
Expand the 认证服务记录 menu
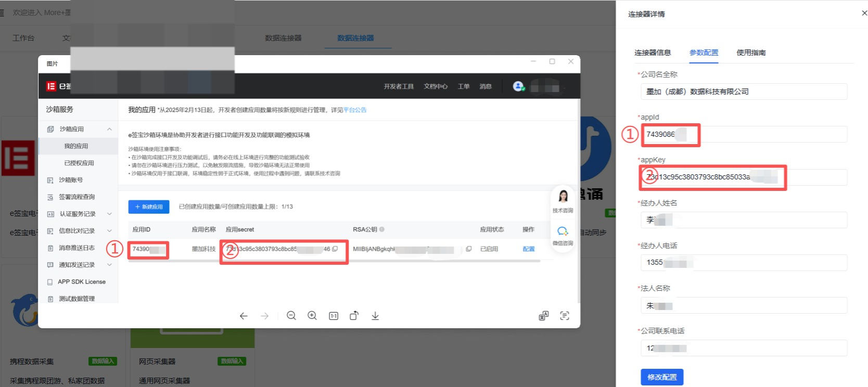click(109, 214)
